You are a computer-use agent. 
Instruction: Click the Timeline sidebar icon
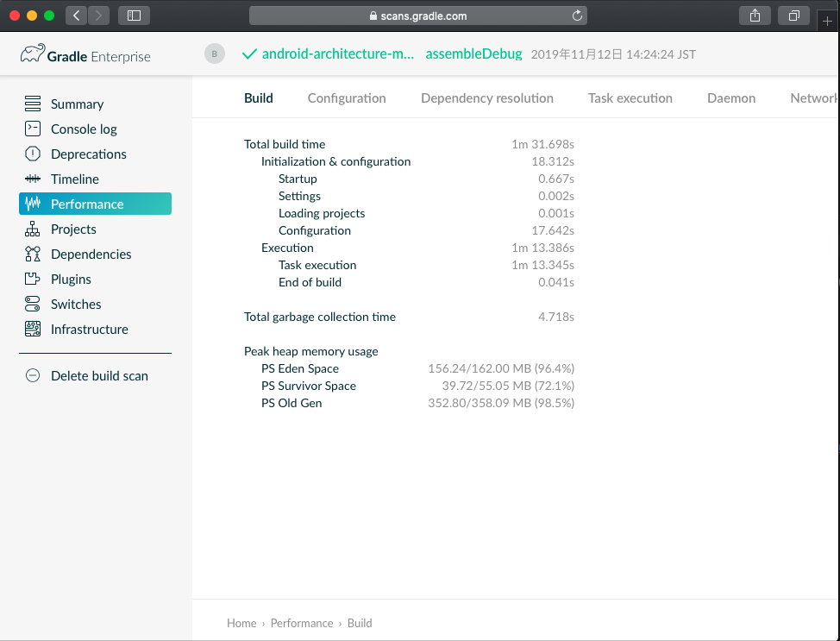point(33,179)
